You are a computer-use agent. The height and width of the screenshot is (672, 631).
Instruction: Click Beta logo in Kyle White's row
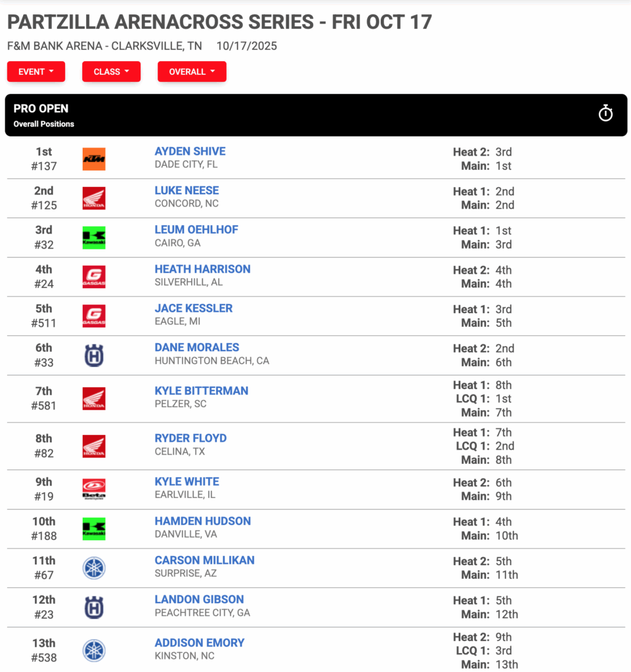[x=94, y=489]
